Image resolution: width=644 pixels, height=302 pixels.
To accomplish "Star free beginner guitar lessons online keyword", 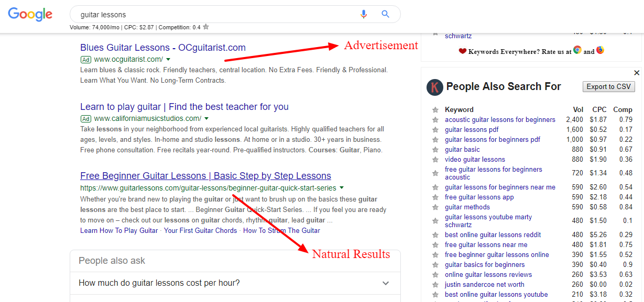I will point(435,255).
